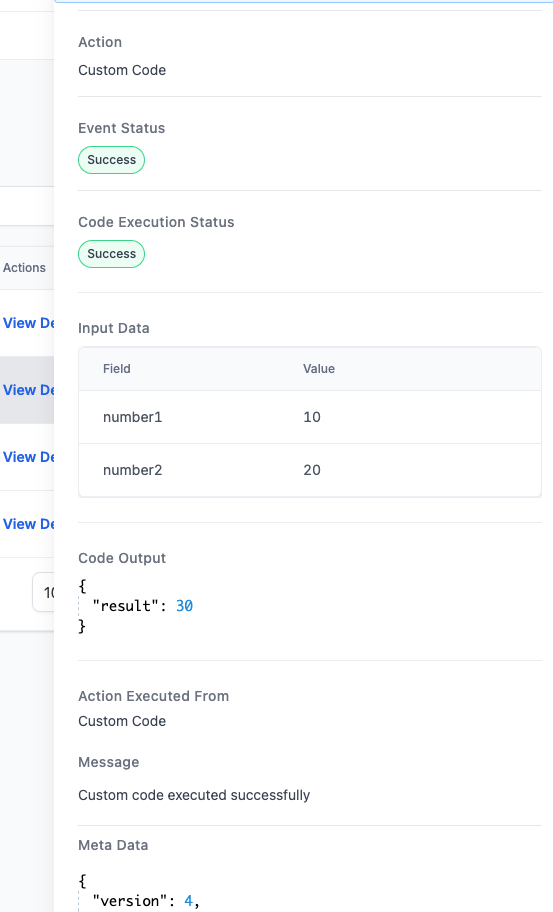Click the Value column header
The image size is (553, 912).
[x=319, y=369]
